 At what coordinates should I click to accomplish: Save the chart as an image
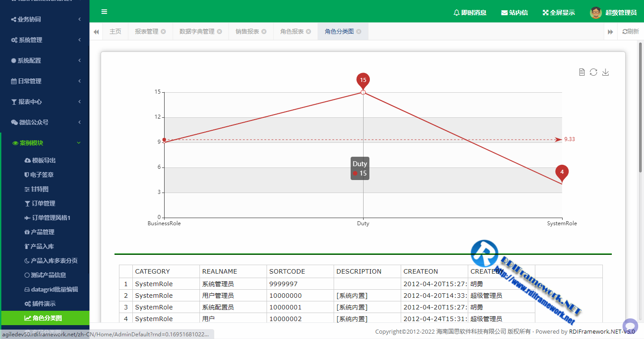click(x=606, y=72)
